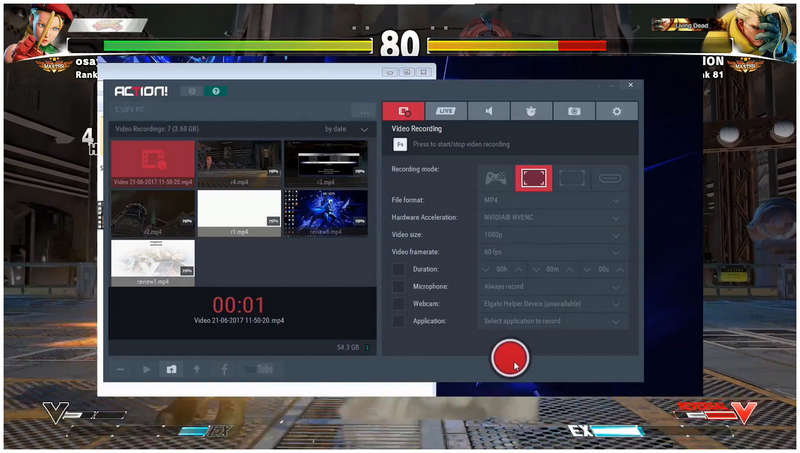Click the upload arrow icon

197,369
